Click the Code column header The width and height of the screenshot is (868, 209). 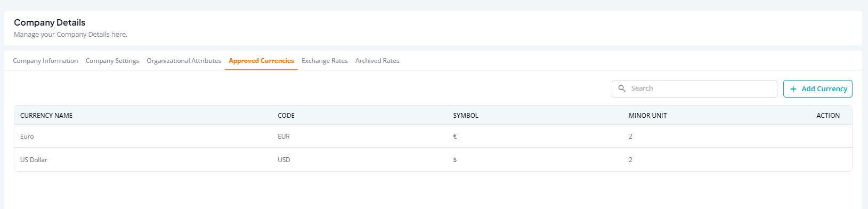click(286, 116)
